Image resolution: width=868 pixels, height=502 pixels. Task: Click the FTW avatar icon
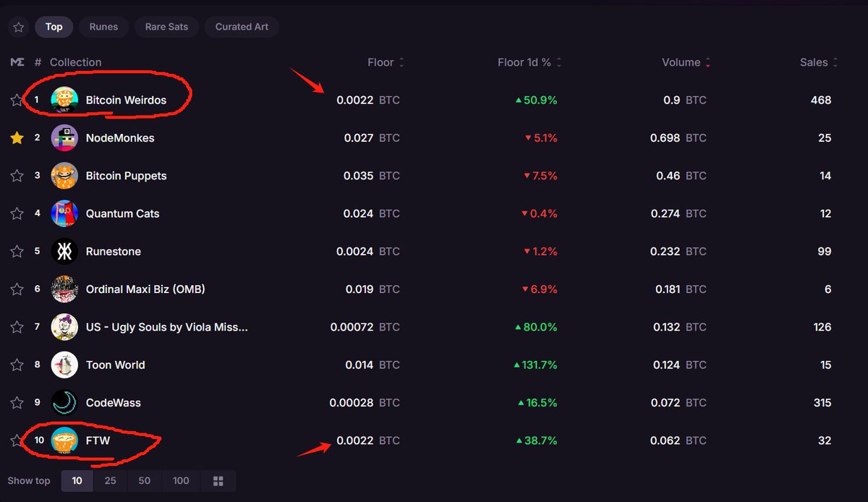click(64, 441)
